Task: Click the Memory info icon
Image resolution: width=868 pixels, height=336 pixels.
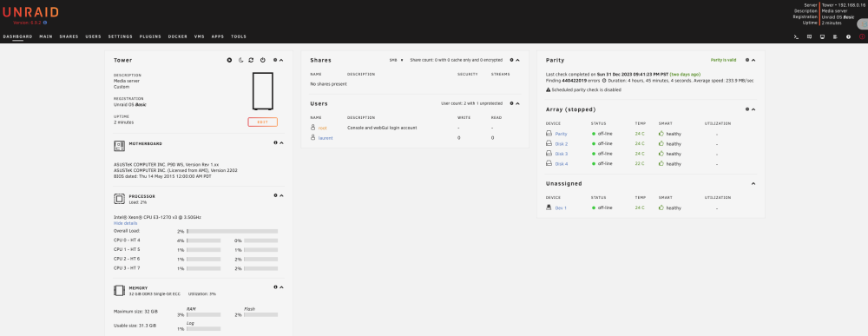Action: coord(275,287)
